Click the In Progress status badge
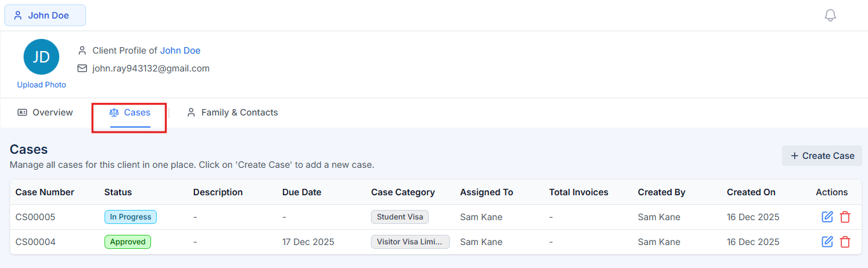The image size is (868, 268). [130, 217]
